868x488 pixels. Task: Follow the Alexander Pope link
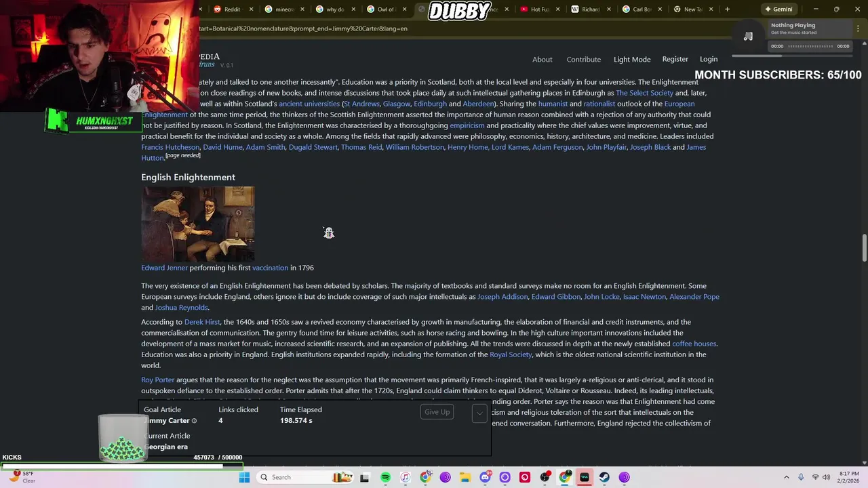tap(694, 297)
